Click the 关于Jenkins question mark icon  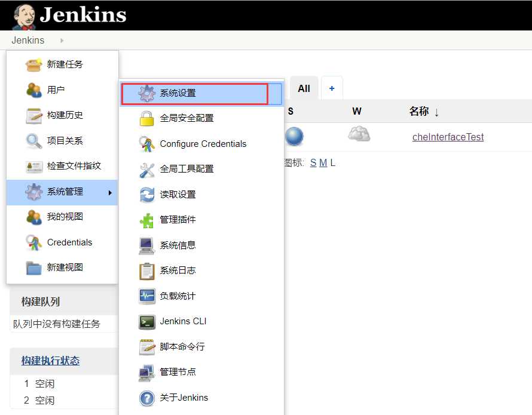point(146,398)
